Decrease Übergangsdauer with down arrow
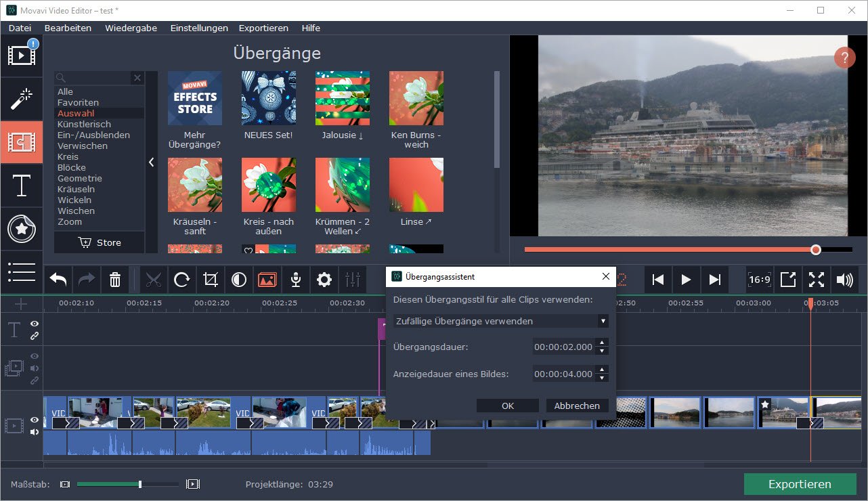 603,351
